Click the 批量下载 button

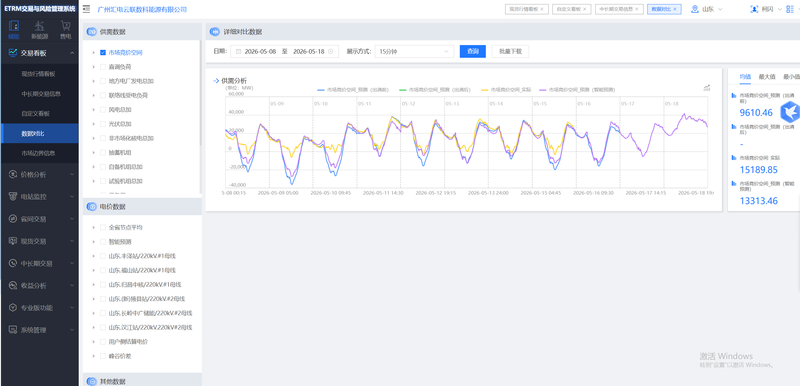pyautogui.click(x=510, y=52)
